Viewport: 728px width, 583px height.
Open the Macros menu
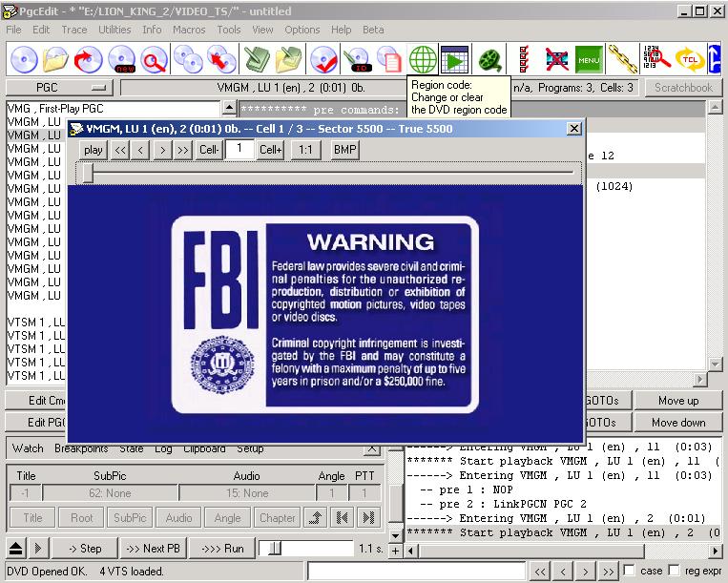click(x=189, y=30)
